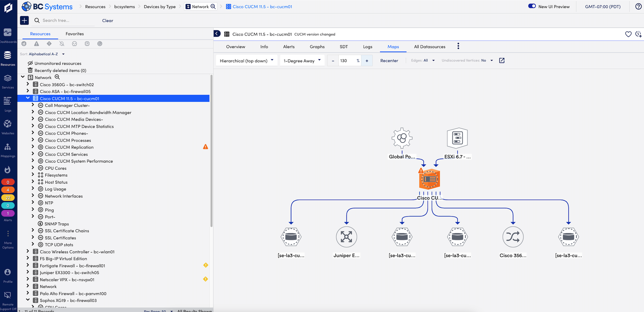Click the resource tree vertical scrollbar
Viewport: 644px width, 312px height.
click(x=211, y=151)
